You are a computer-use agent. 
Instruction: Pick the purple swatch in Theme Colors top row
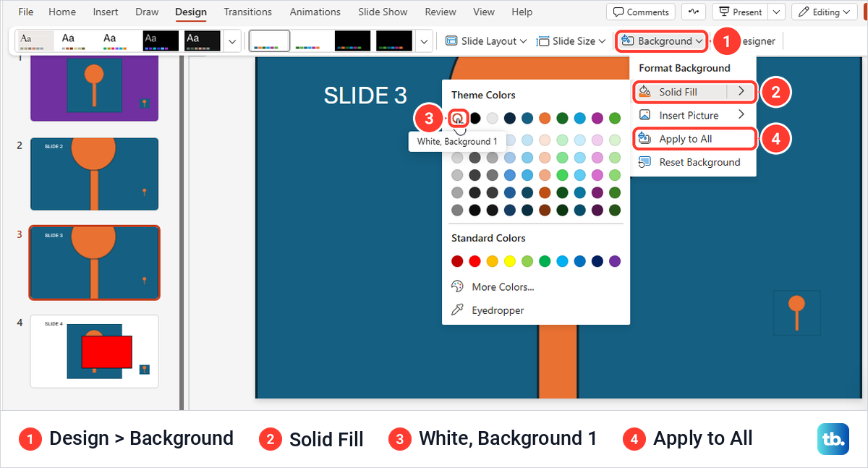(597, 118)
